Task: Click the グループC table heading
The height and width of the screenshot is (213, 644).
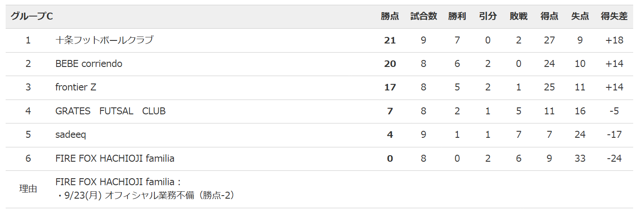Action: [x=32, y=17]
